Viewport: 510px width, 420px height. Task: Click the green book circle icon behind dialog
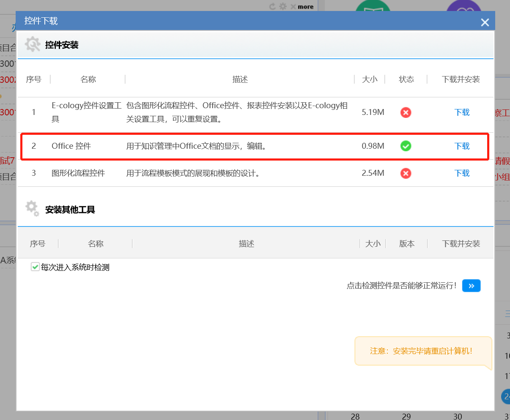pos(373,6)
